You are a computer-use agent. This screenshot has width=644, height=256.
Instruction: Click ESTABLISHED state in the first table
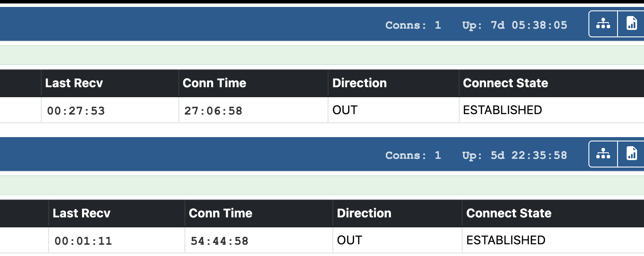pos(502,110)
